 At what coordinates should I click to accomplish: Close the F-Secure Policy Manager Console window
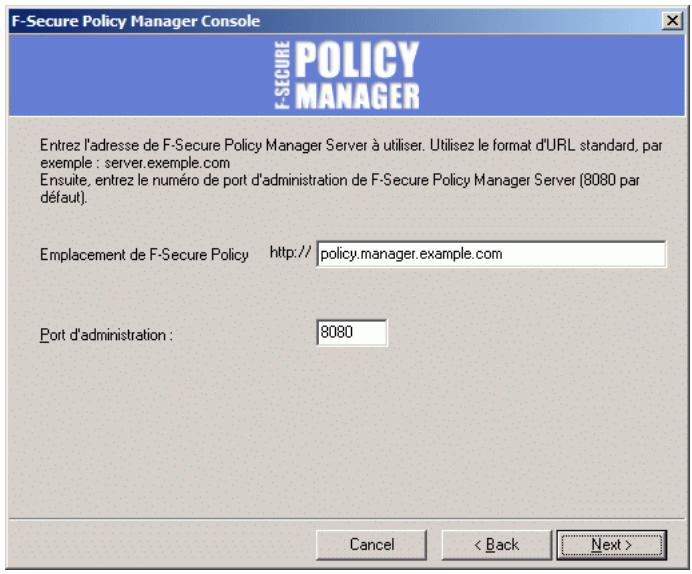[x=672, y=20]
